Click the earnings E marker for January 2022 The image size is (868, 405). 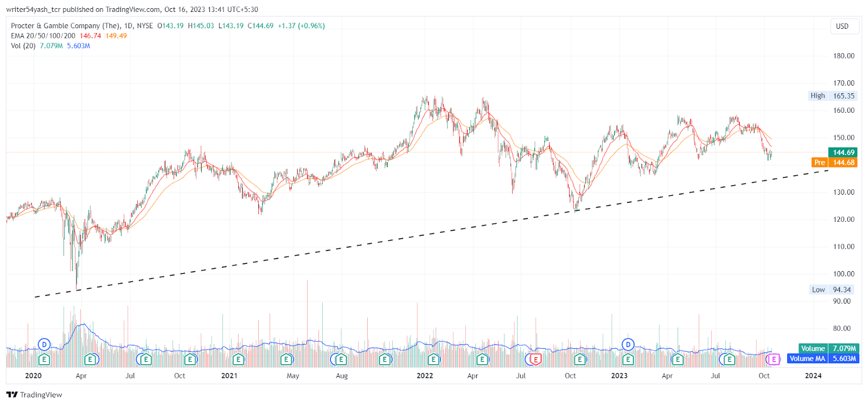[433, 359]
